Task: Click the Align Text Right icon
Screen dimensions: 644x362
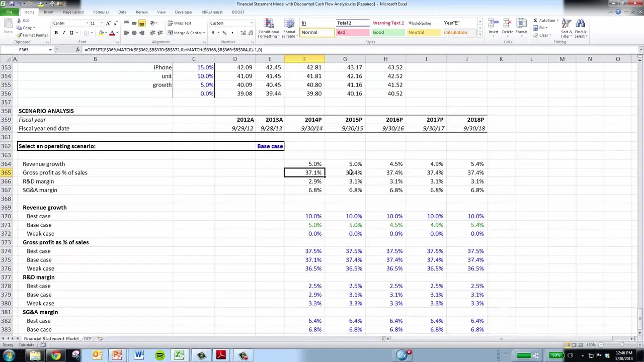Action: (141, 33)
